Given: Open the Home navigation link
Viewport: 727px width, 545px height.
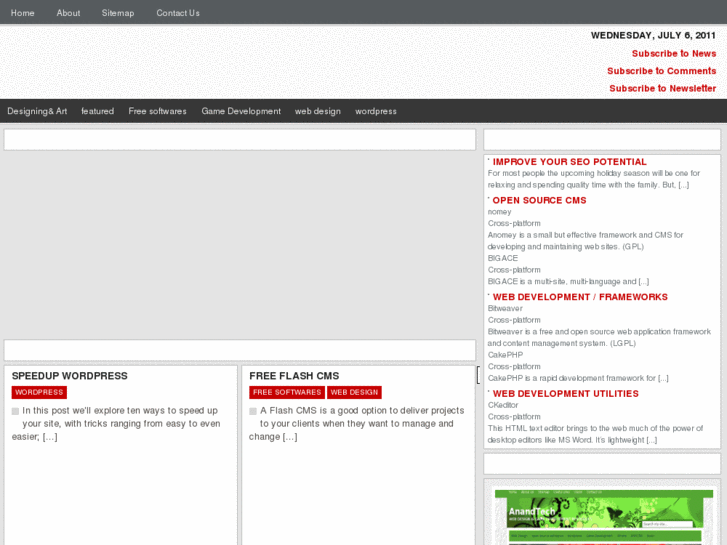Looking at the screenshot, I should 22,13.
